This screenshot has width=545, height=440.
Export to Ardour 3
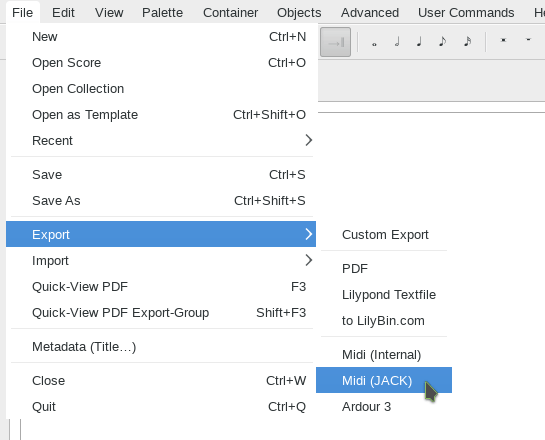click(384, 407)
